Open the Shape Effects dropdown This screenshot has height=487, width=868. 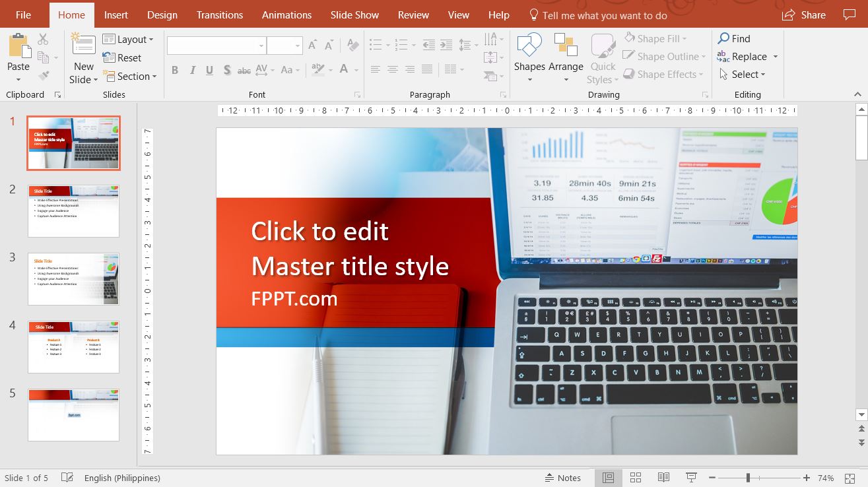[x=663, y=75]
